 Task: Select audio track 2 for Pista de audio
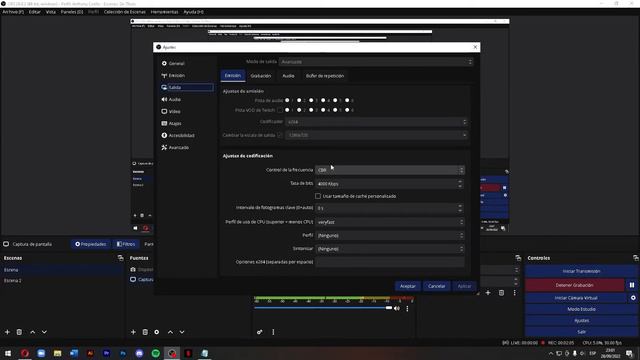299,100
